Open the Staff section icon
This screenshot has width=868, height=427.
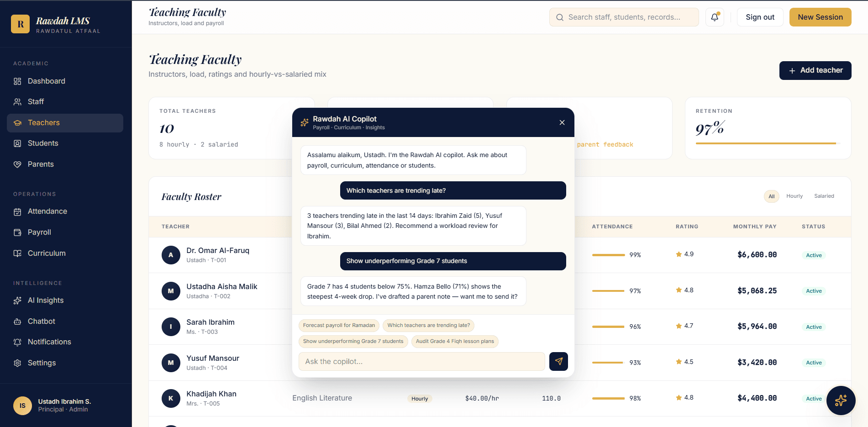[x=17, y=102]
